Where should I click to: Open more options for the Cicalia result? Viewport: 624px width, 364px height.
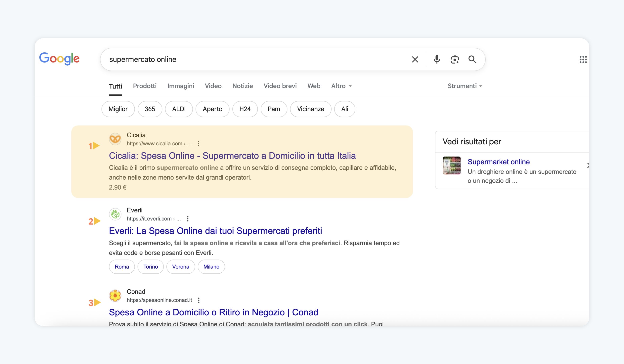pyautogui.click(x=198, y=144)
